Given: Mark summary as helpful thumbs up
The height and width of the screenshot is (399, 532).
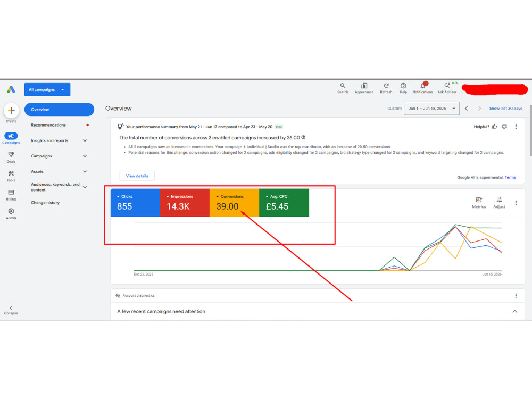Looking at the screenshot, I should coord(495,127).
